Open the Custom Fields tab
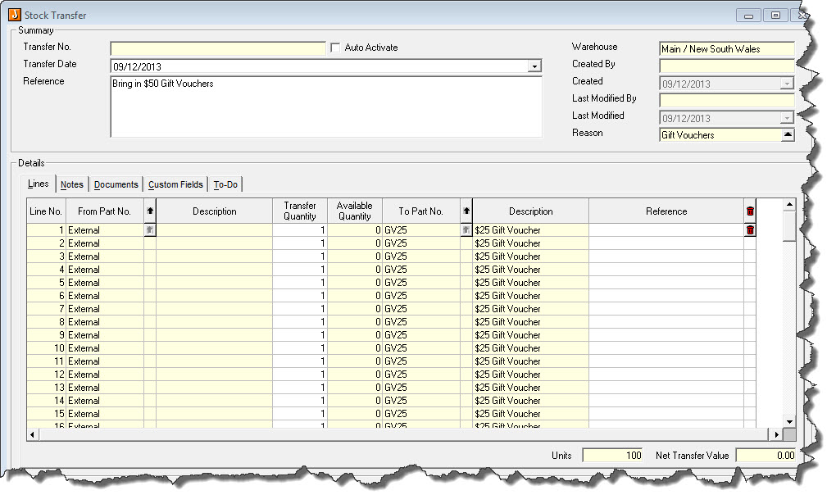Screen dimensions: 836x504 tap(175, 184)
